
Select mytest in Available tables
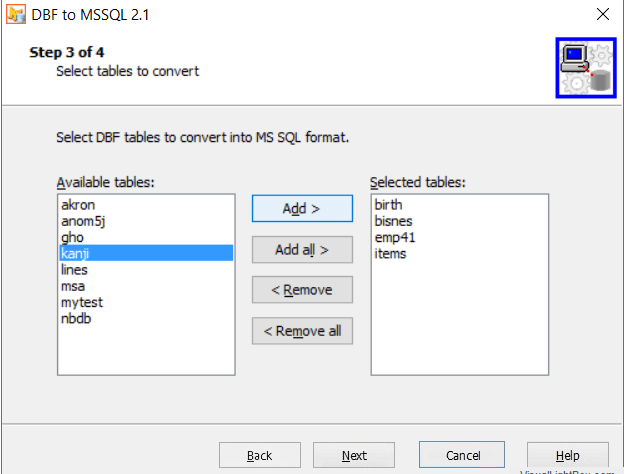(x=146, y=302)
